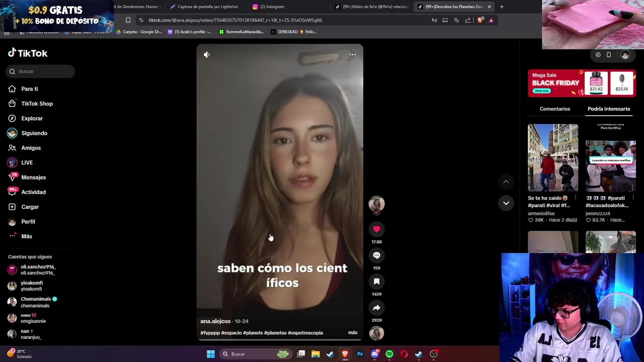Open the creator avatar above the like button

(376, 204)
